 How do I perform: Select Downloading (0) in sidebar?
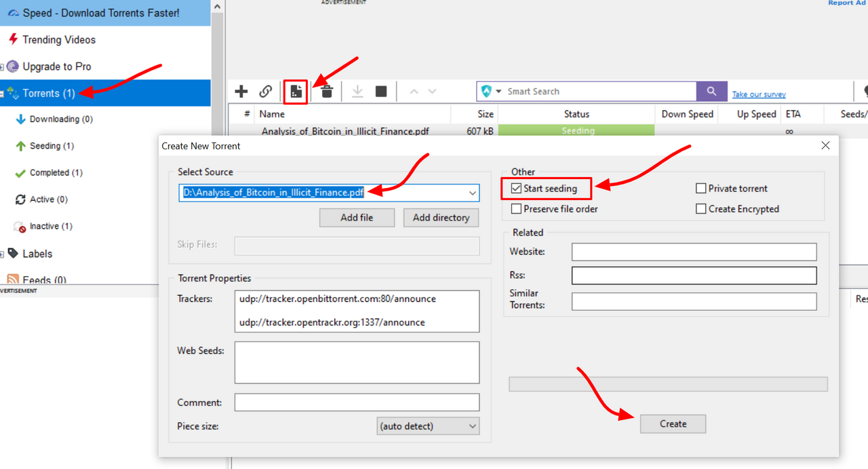[x=61, y=119]
